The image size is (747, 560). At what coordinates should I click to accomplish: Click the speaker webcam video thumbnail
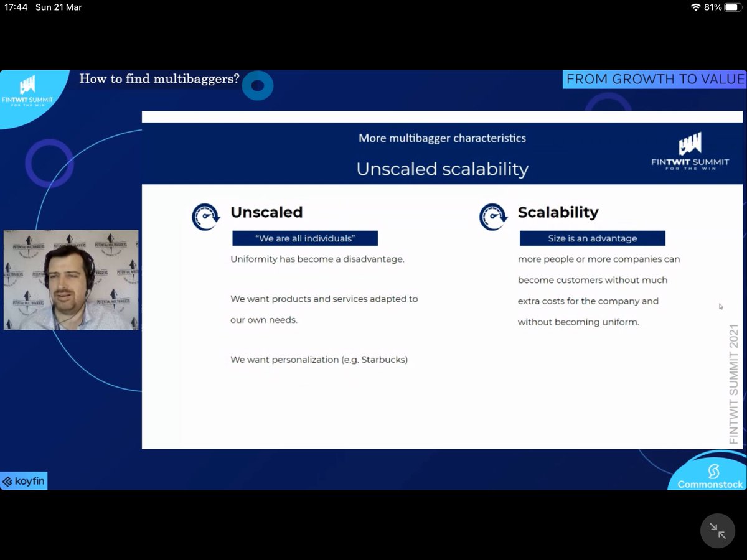tap(71, 279)
